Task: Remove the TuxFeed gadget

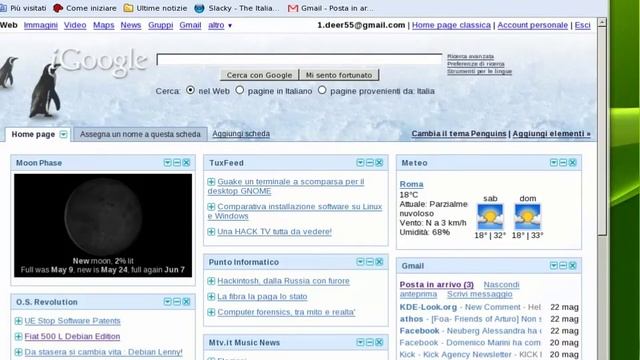Action: point(379,163)
